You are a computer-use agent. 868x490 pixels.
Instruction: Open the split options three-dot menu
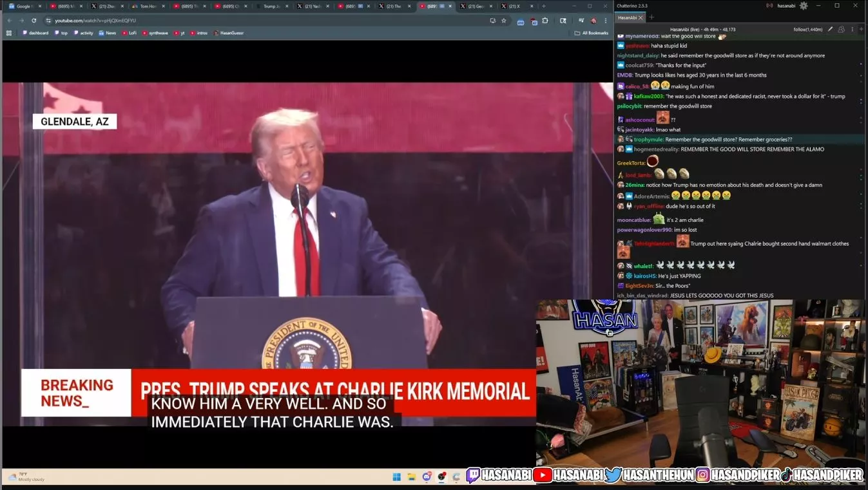tap(852, 30)
